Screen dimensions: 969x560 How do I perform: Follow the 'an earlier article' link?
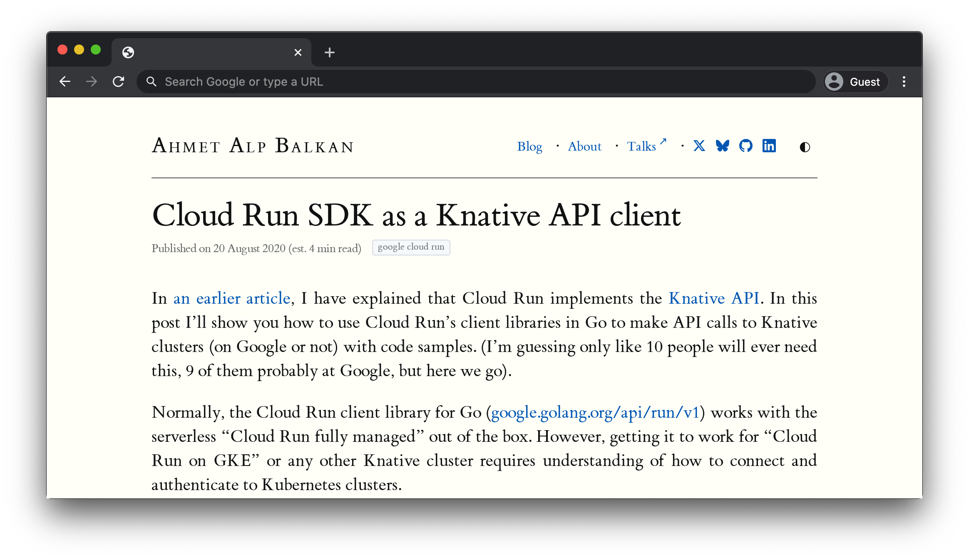pos(231,298)
